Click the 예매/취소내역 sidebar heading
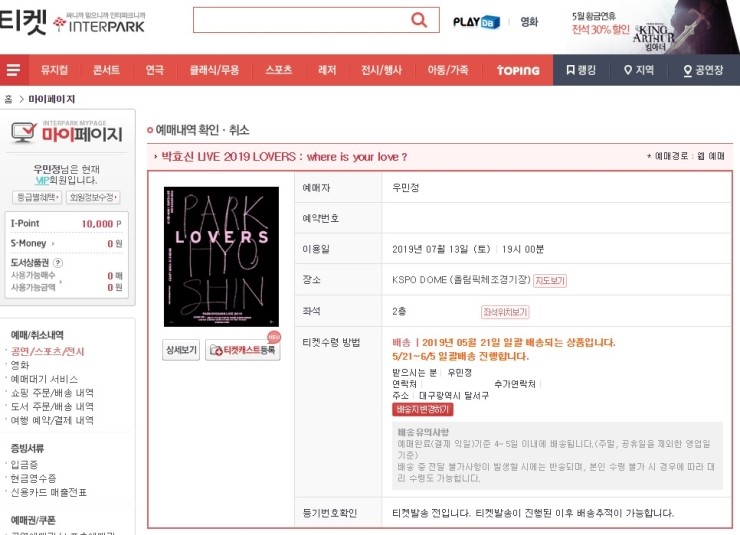The image size is (740, 535). point(37,335)
